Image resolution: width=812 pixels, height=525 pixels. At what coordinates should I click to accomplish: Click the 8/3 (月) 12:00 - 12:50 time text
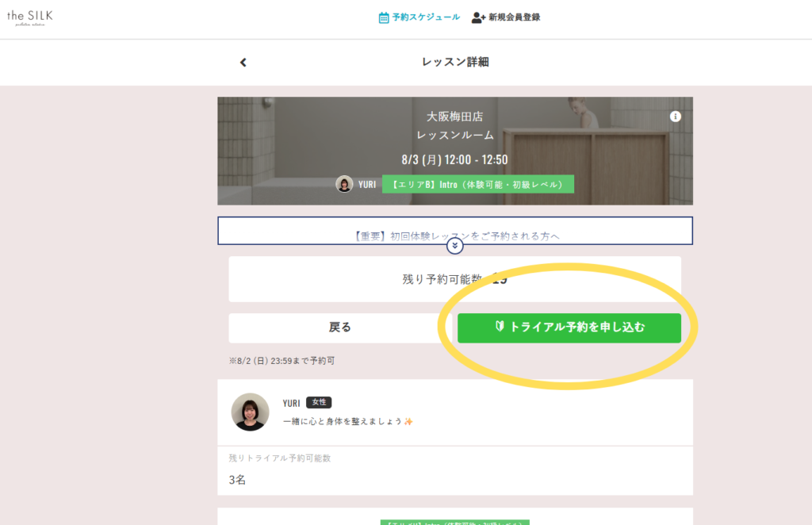pyautogui.click(x=454, y=159)
